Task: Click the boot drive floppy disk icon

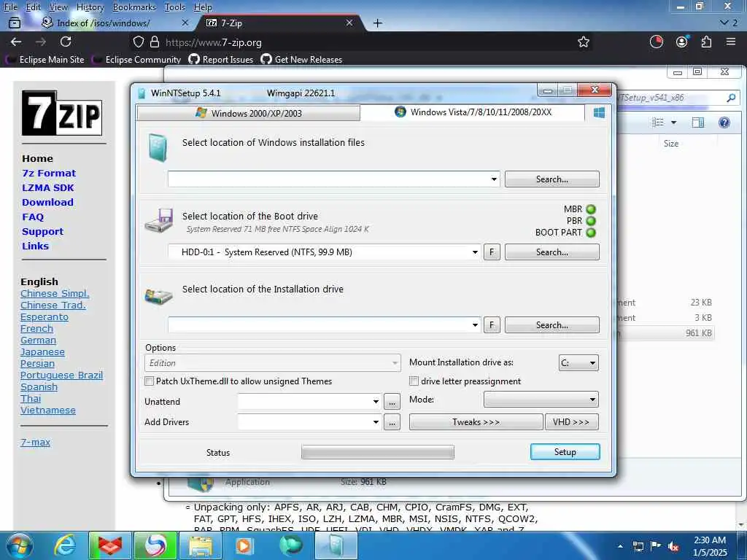Action: click(158, 220)
